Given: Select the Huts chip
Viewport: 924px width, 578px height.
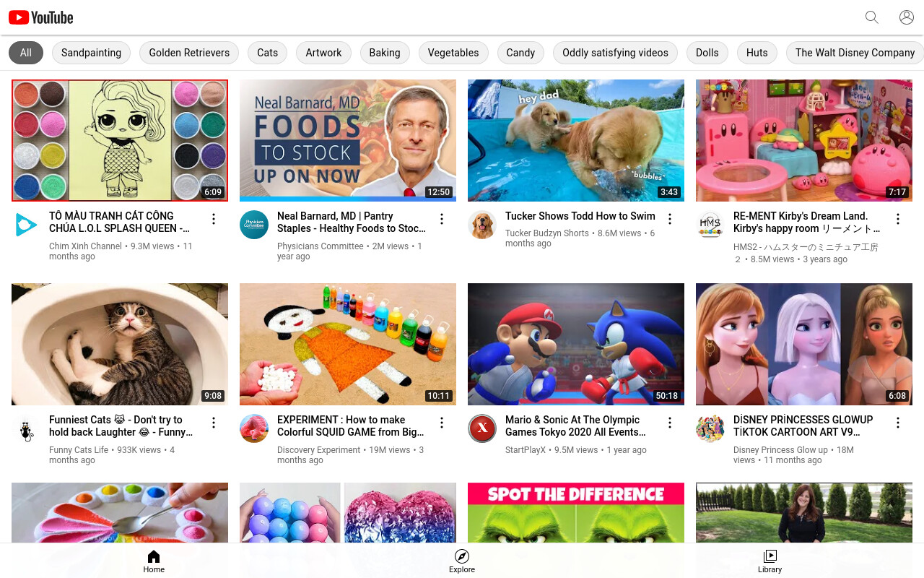Looking at the screenshot, I should tap(757, 53).
